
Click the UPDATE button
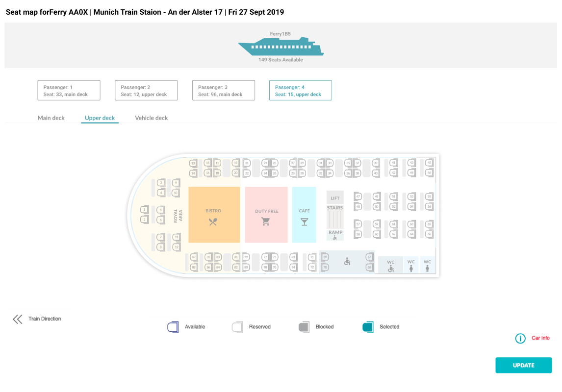(x=523, y=365)
